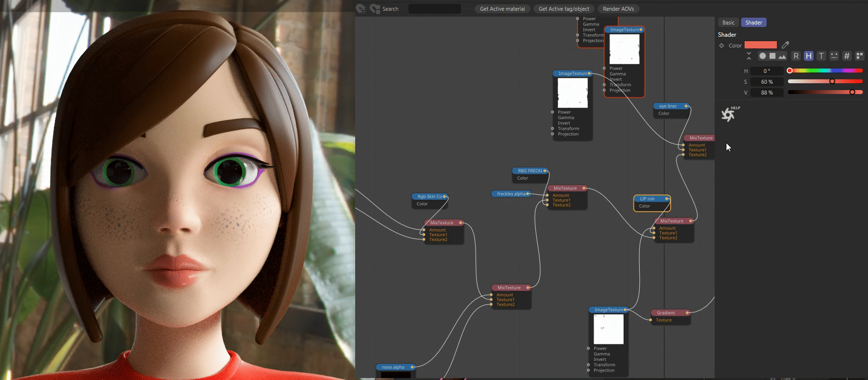This screenshot has width=868, height=380.
Task: Toggle color temperature mode (T)
Action: click(x=821, y=56)
